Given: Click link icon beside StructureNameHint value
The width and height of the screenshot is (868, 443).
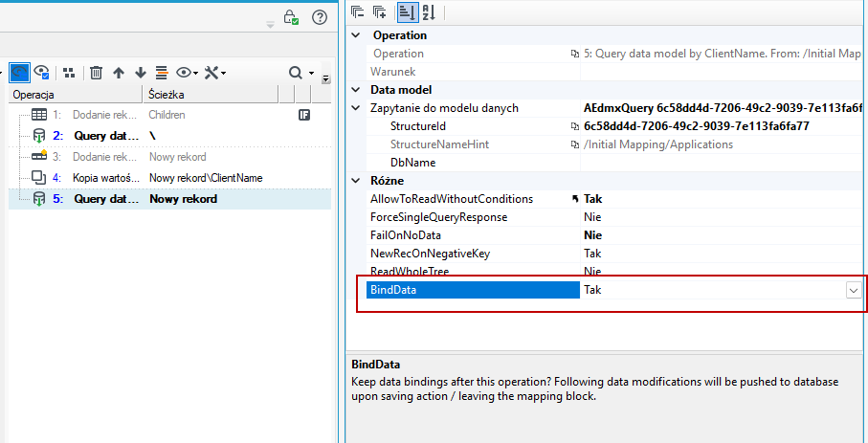Looking at the screenshot, I should click(575, 144).
